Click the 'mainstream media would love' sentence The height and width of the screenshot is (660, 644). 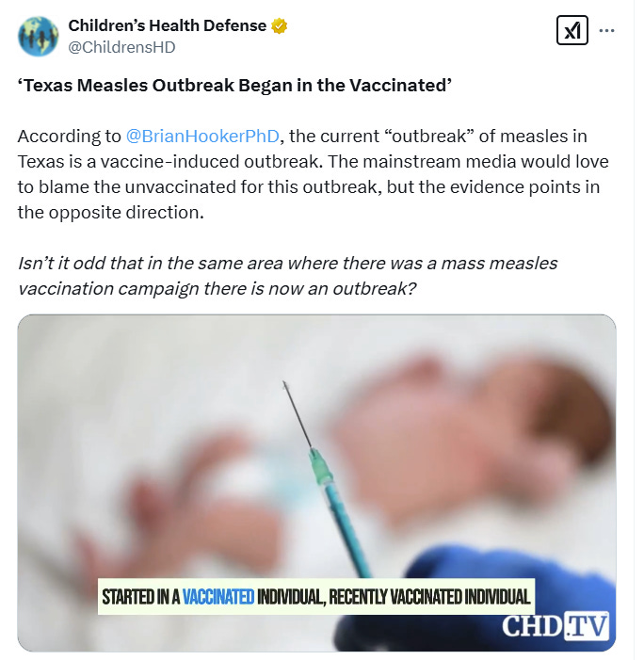tap(468, 162)
